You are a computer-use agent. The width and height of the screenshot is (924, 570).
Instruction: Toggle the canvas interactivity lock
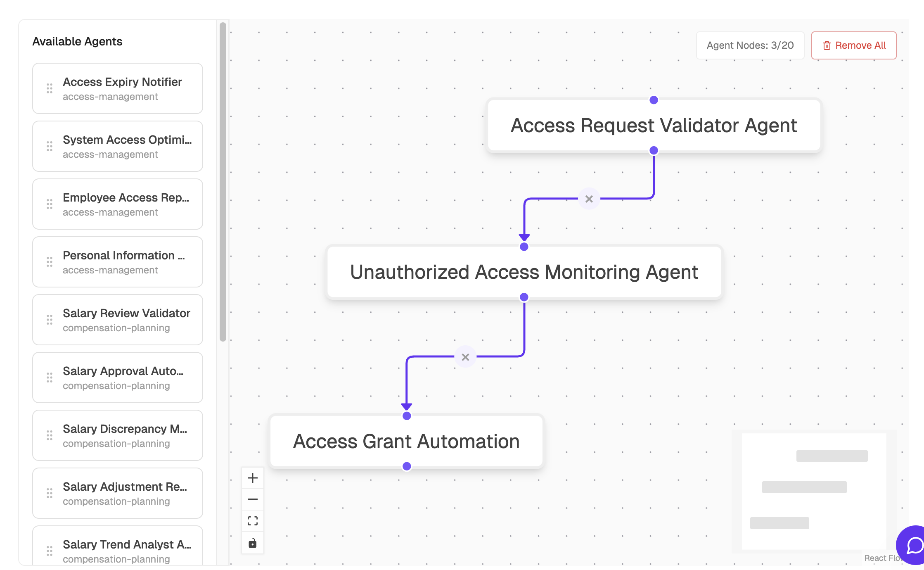pyautogui.click(x=253, y=543)
